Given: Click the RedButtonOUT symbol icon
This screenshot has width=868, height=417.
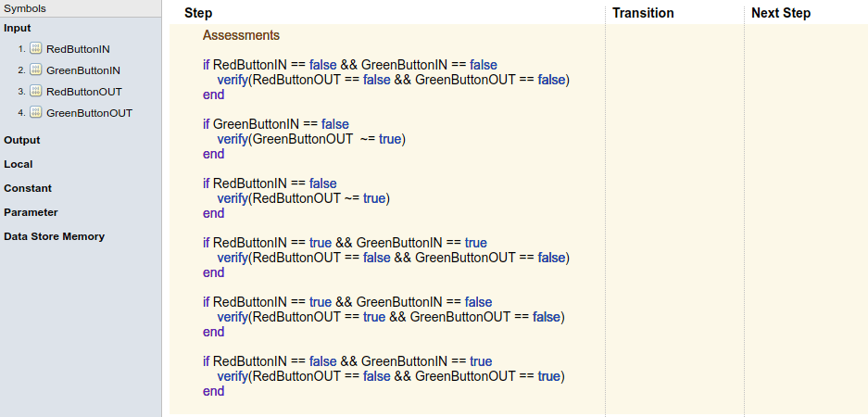Looking at the screenshot, I should pos(36,92).
